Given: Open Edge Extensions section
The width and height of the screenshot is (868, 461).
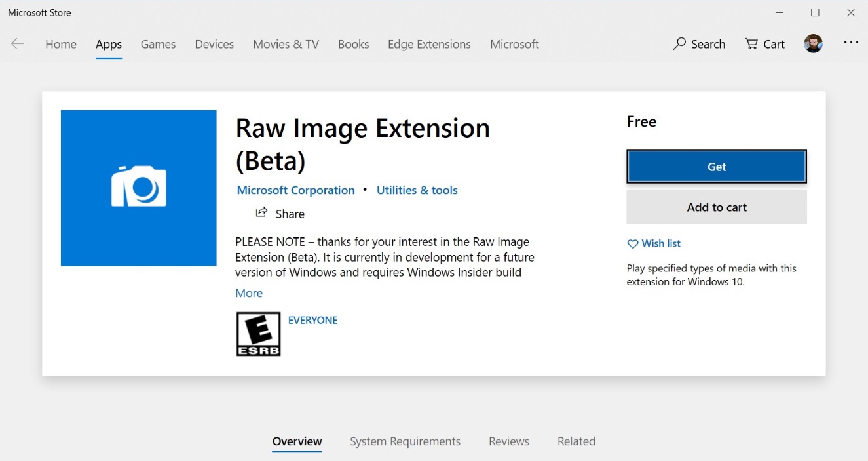Looking at the screenshot, I should point(429,44).
